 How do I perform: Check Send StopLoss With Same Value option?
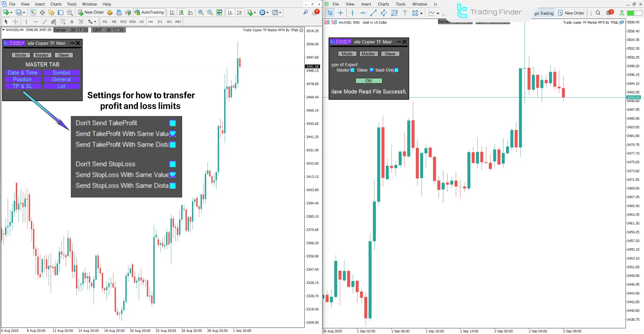pyautogui.click(x=172, y=175)
